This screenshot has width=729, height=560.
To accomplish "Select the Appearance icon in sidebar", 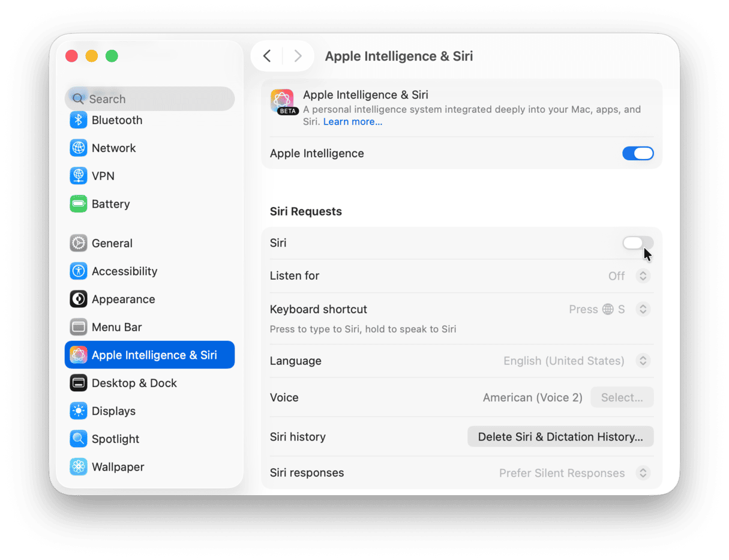I will coord(79,299).
